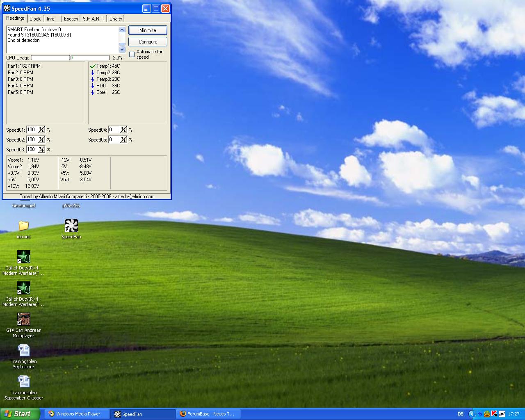Click the blue down arrow beside Temp3
525x420 pixels.
93,79
